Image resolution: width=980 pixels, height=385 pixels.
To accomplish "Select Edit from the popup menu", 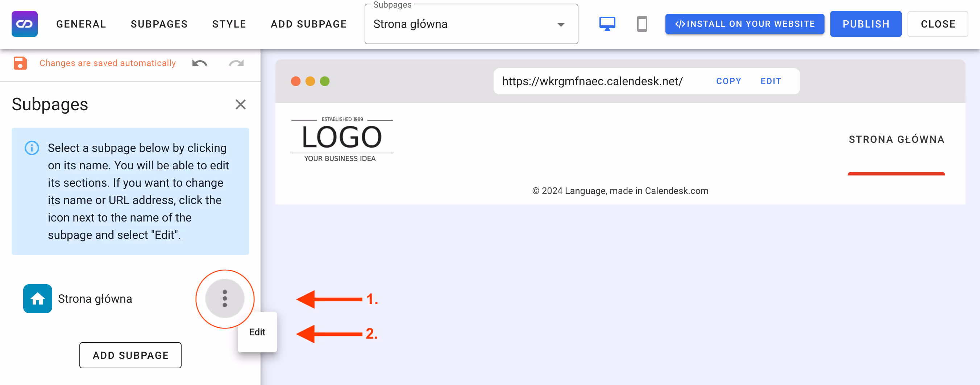I will point(257,332).
